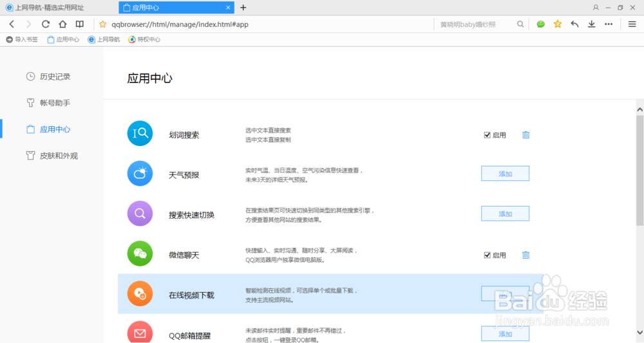The image size is (644, 343).
Task: Click the 添加 button for 搜索快速切换
Action: (505, 214)
